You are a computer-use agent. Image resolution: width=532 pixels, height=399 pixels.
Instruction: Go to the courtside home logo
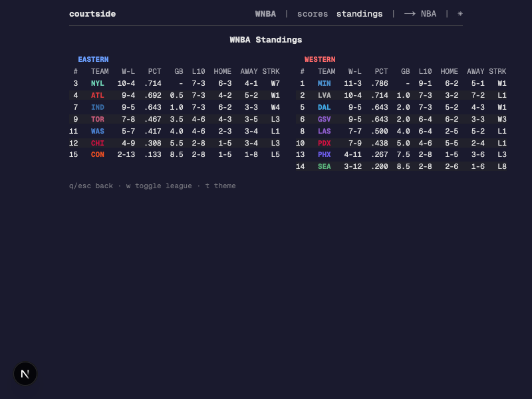tap(92, 14)
